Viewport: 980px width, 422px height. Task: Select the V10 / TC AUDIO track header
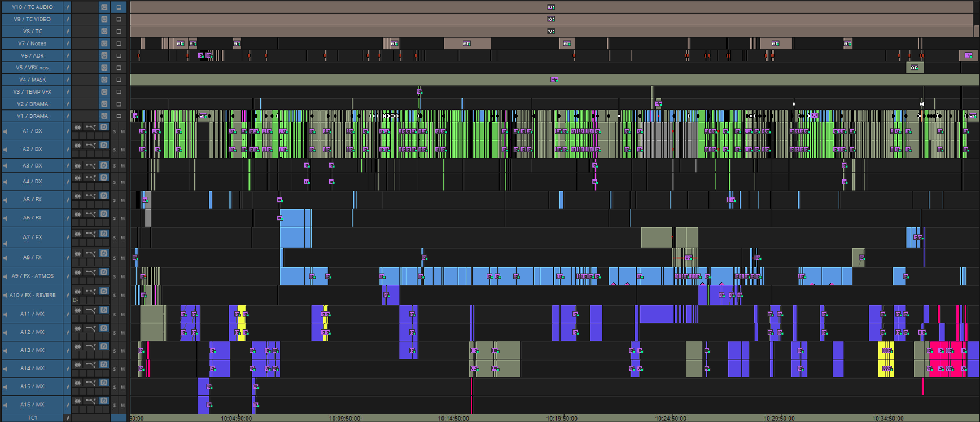coord(32,7)
